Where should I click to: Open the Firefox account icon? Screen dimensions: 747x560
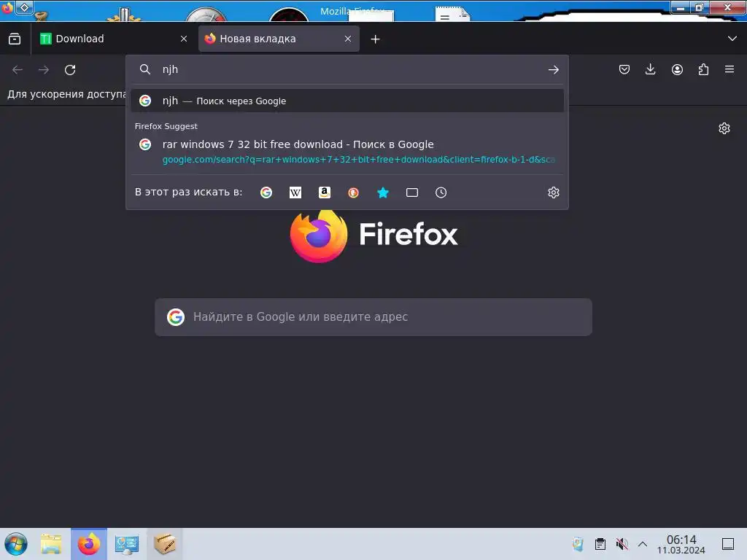[677, 69]
